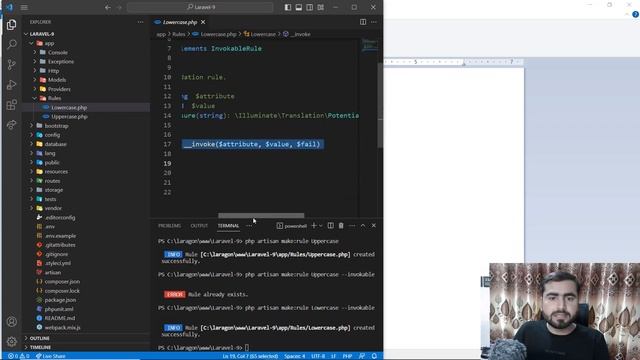This screenshot has width=640, height=360.
Task: Open the Search view in activity bar
Action: pyautogui.click(x=11, y=44)
